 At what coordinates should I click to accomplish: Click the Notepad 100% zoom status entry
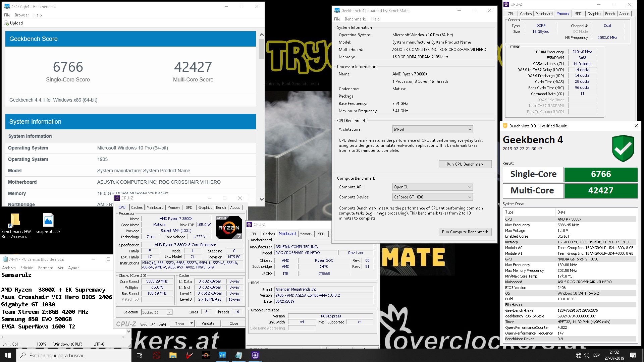41,344
